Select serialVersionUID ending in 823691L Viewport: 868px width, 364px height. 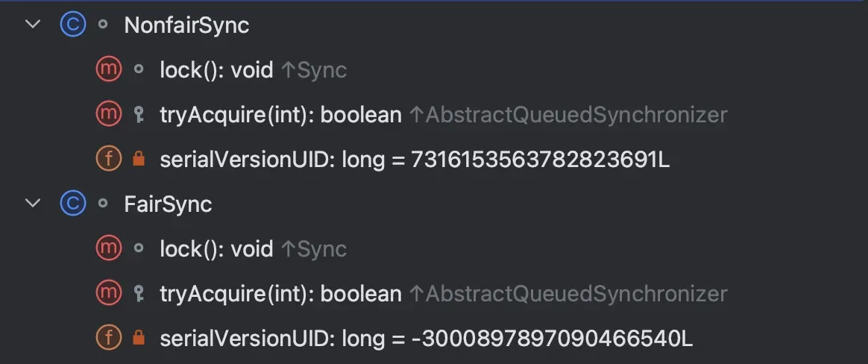pyautogui.click(x=415, y=160)
